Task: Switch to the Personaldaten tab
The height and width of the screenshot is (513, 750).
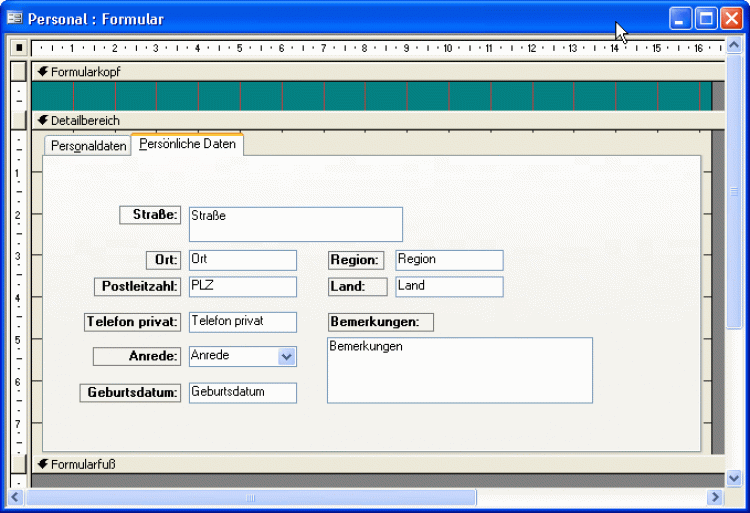Action: coord(88,146)
